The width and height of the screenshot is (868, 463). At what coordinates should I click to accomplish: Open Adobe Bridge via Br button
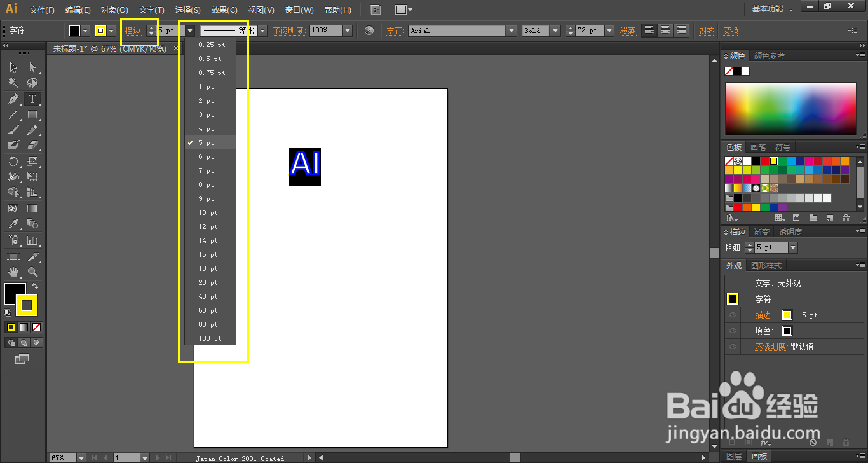click(376, 10)
